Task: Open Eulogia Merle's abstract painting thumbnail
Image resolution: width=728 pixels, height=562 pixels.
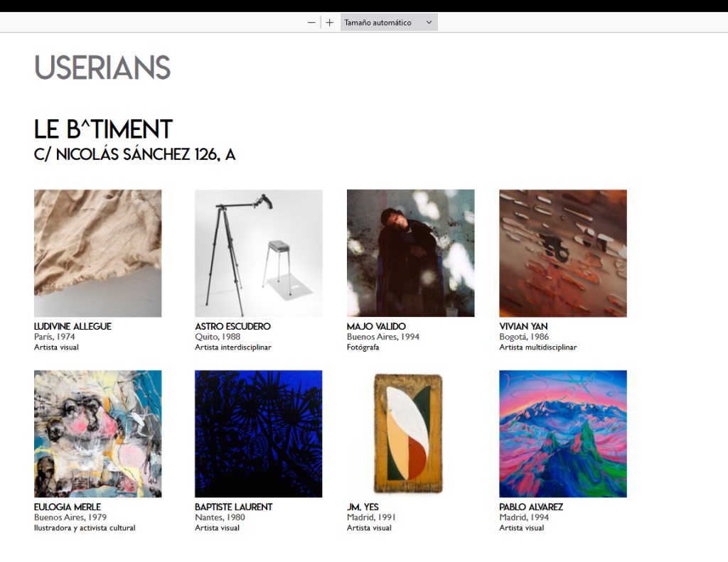Action: point(98,434)
